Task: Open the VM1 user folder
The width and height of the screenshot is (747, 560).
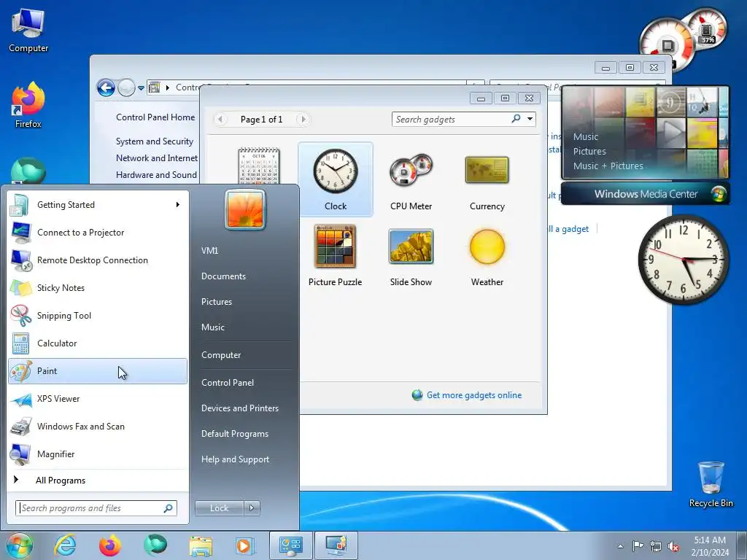Action: coord(209,251)
